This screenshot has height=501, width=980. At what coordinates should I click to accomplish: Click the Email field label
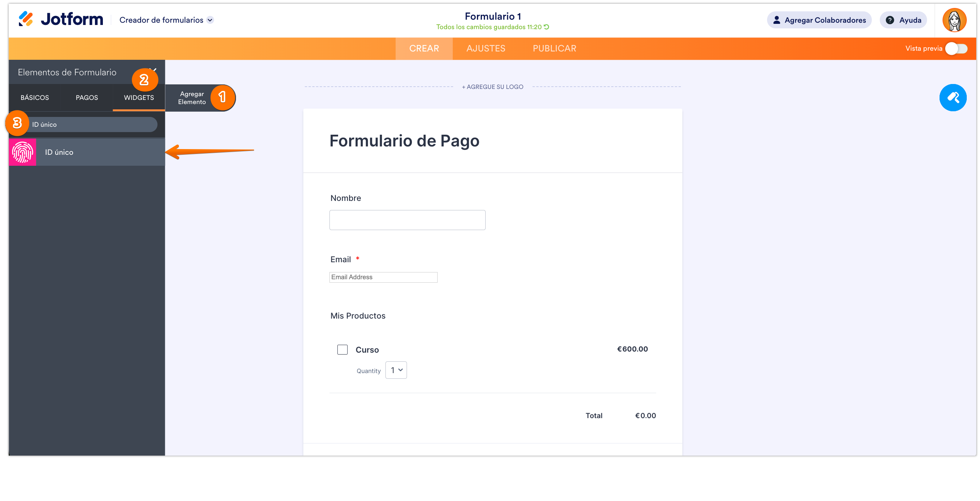click(340, 259)
